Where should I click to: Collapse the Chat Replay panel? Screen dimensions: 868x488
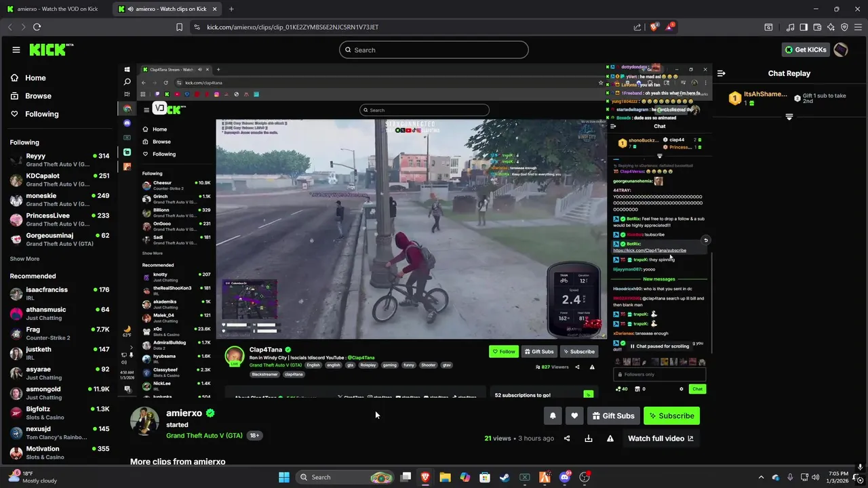point(722,73)
